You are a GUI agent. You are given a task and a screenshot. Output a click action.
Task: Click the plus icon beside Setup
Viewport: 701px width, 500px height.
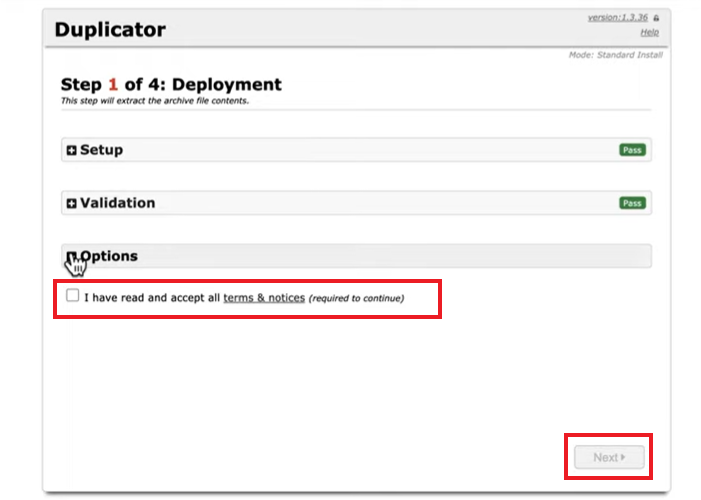72,150
